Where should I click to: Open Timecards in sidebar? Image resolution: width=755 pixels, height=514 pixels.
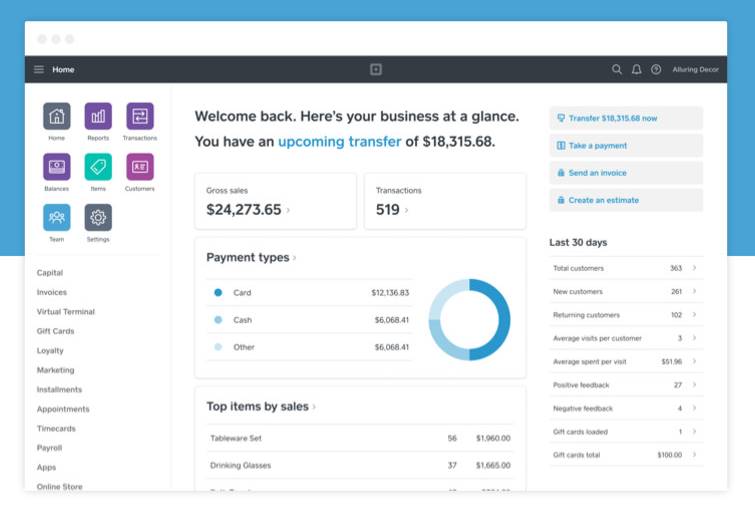56,428
